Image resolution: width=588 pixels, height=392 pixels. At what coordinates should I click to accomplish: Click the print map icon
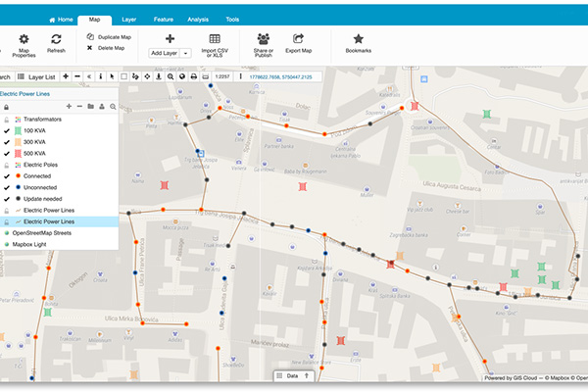[x=194, y=76]
